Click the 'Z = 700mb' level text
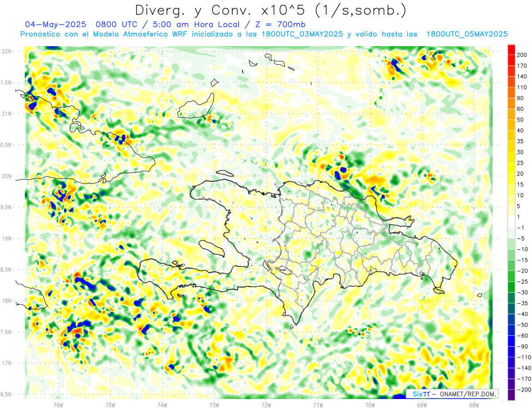The image size is (532, 411). tap(279, 24)
